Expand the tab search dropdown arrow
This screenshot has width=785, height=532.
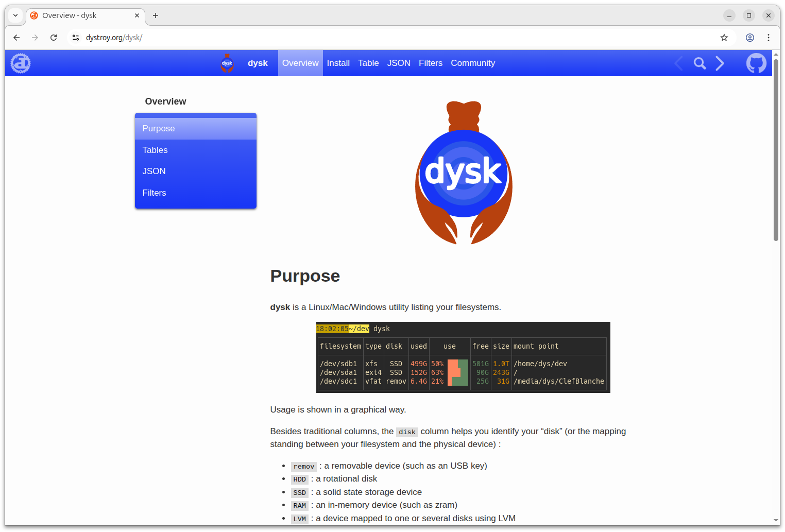(x=15, y=15)
